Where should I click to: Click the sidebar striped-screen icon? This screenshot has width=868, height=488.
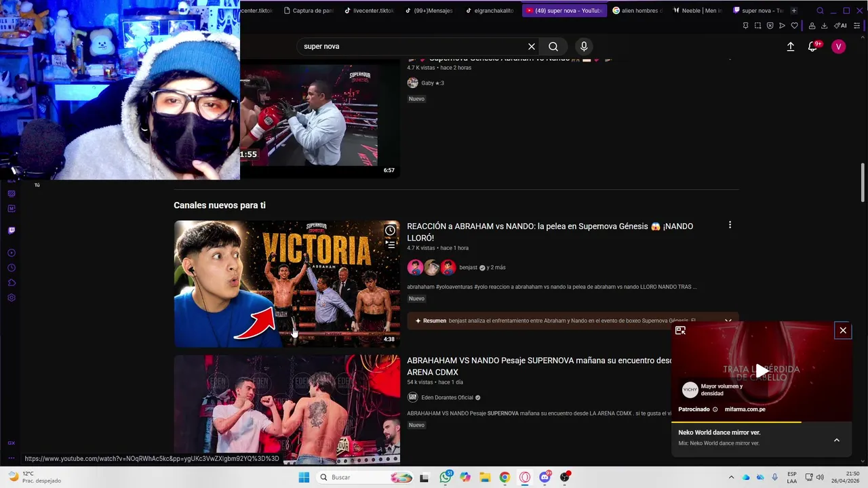tap(12, 194)
